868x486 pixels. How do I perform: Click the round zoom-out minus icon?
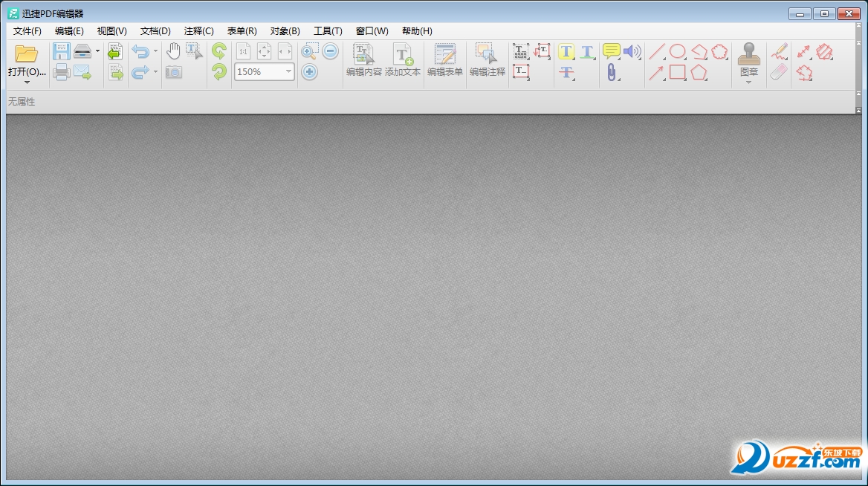331,51
